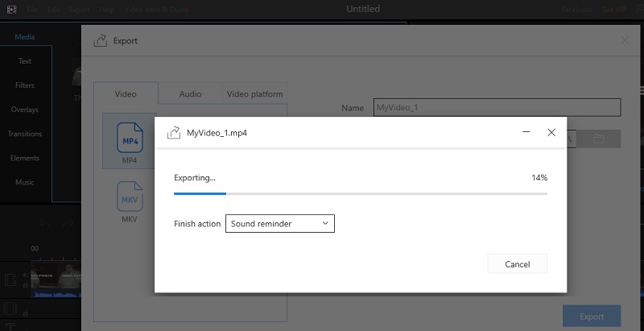Open Video Intro & Outro menu
Image resolution: width=644 pixels, height=331 pixels.
156,9
